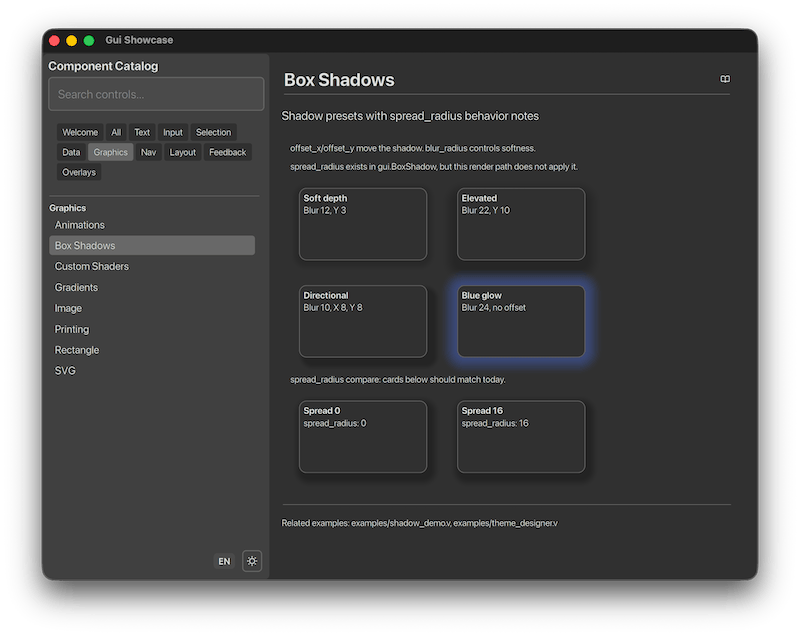This screenshot has width=800, height=636.
Task: Click the Soft depth shadow card
Action: point(363,224)
